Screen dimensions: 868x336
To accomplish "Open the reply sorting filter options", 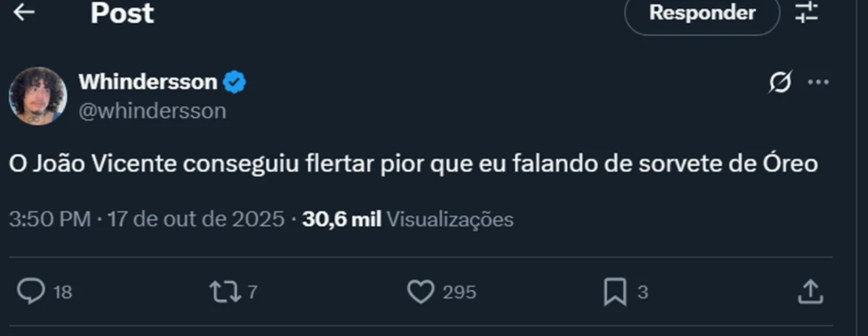I will click(x=806, y=13).
